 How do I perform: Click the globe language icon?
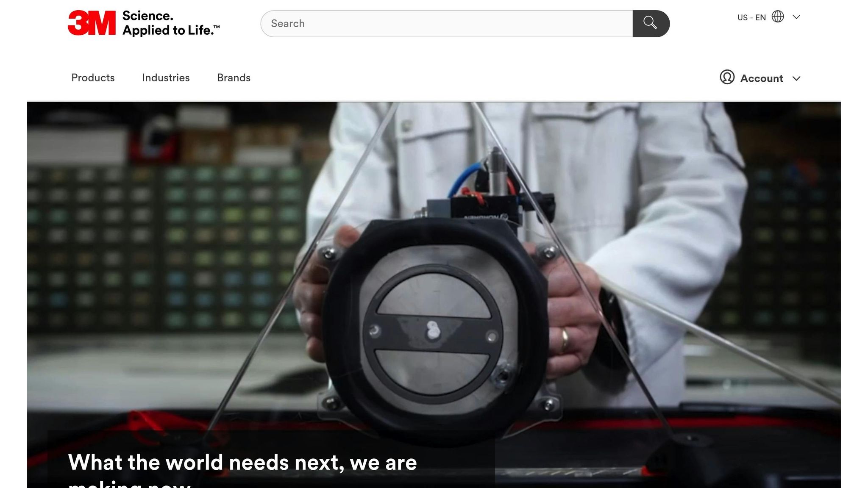click(778, 17)
